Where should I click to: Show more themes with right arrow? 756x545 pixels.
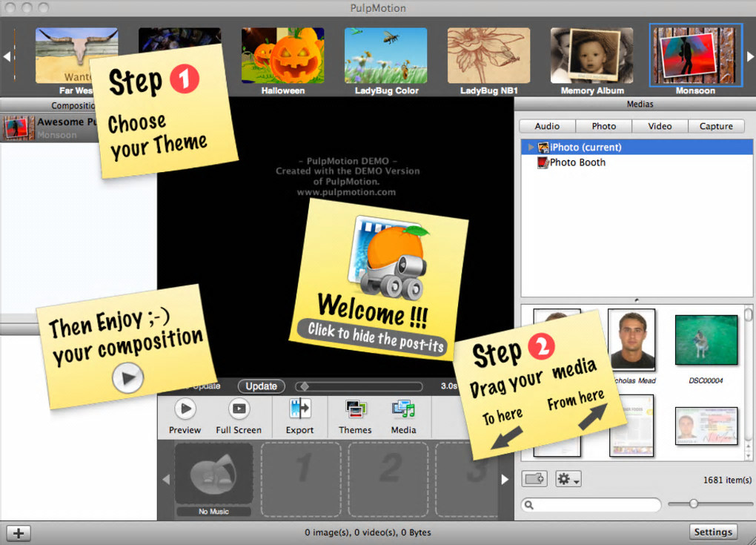coord(750,56)
